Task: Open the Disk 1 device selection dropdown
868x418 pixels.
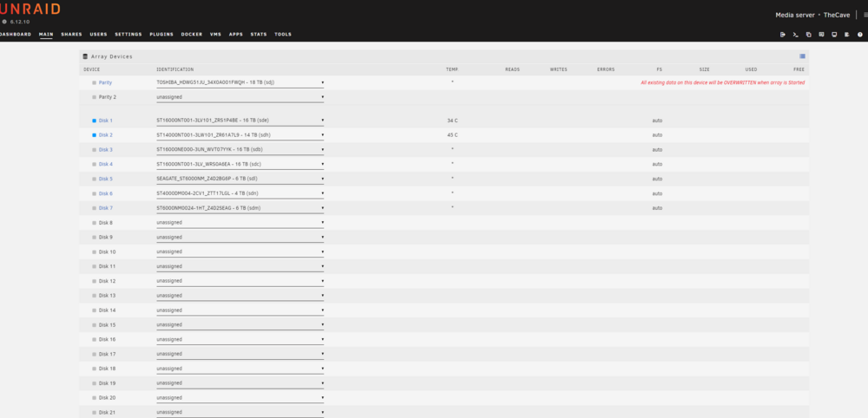Action: [240, 120]
